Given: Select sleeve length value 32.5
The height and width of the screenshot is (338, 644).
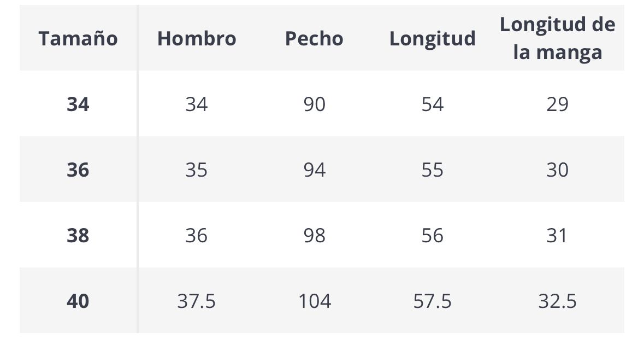Looking at the screenshot, I should (x=557, y=301).
